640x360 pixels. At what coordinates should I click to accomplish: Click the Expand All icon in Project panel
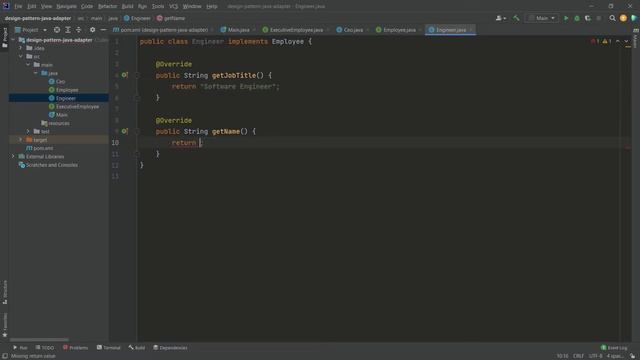click(x=68, y=30)
